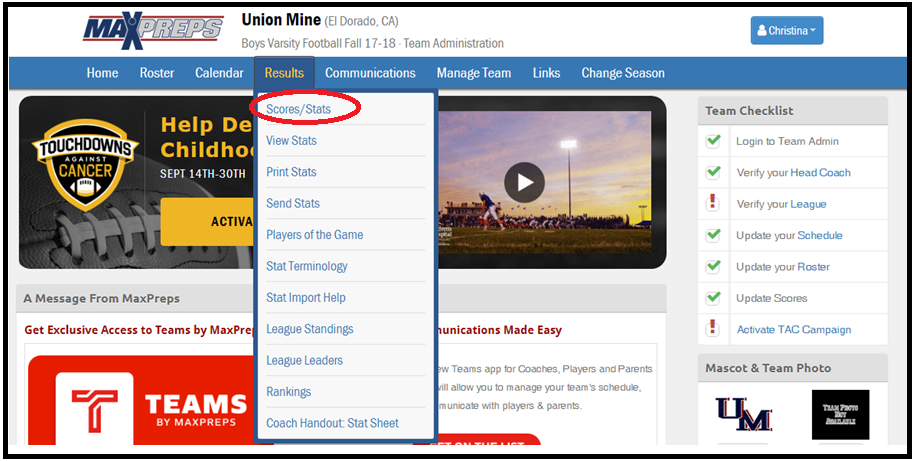Collapse the Results dropdown menu
The width and height of the screenshot is (916, 461).
tap(284, 73)
